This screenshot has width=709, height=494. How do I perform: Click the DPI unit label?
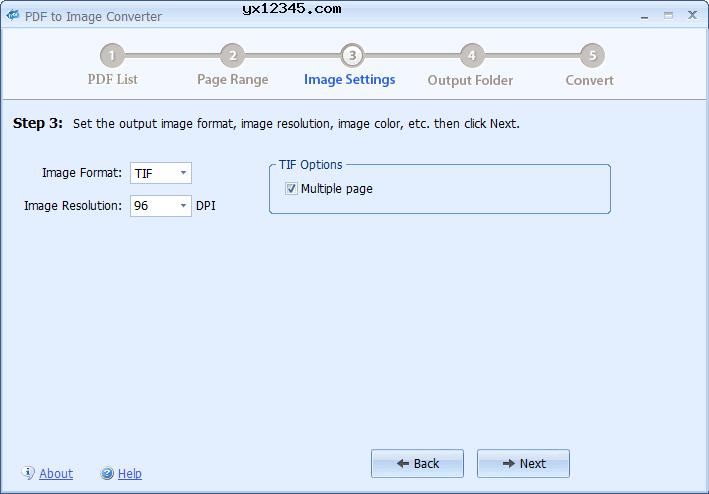(206, 206)
